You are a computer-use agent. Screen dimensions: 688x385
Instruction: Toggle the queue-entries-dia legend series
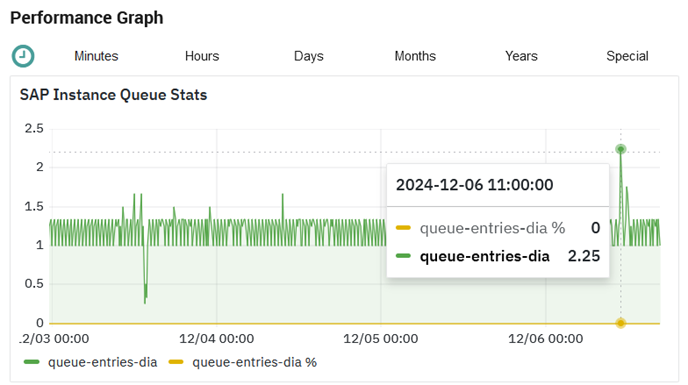tap(90, 362)
